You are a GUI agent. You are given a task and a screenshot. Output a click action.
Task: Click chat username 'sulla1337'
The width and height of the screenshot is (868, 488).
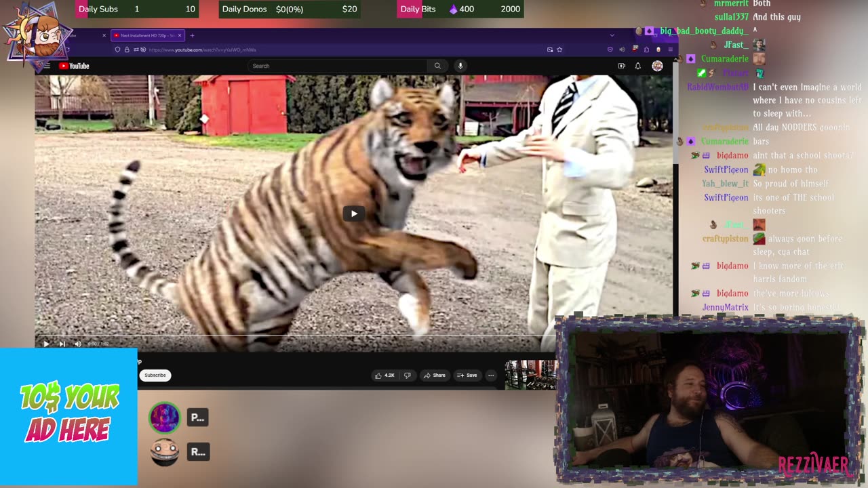[731, 17]
